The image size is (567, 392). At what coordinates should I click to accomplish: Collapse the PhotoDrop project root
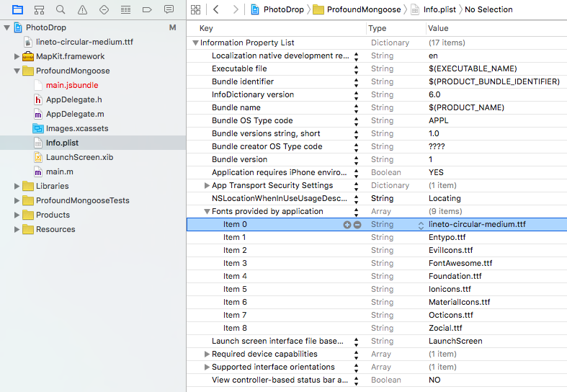click(x=7, y=27)
